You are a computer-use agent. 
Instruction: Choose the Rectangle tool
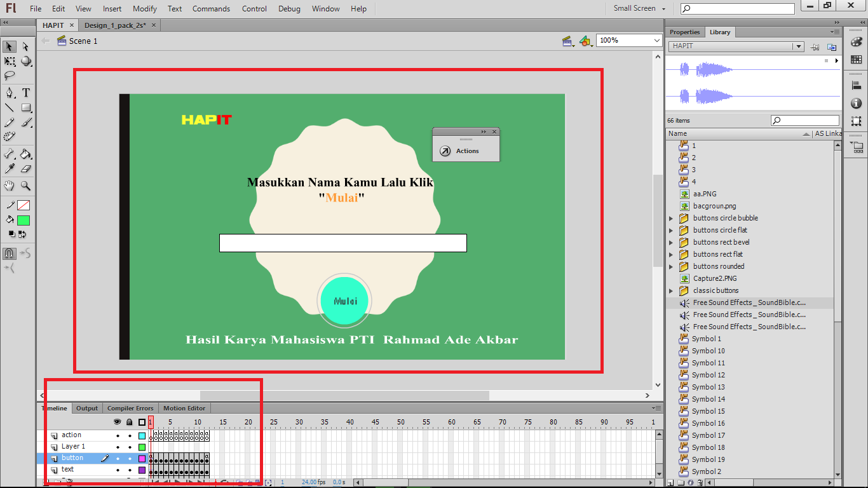click(x=25, y=107)
